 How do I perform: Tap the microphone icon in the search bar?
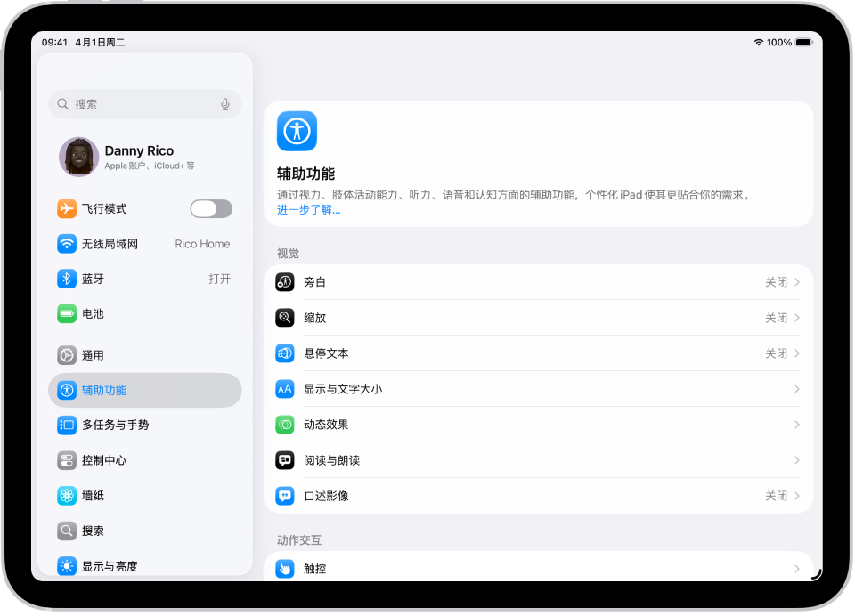[x=225, y=103]
